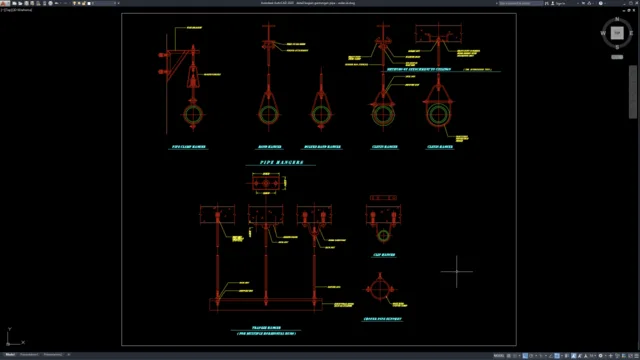Viewport: 640px width, 360px height.
Task: Expand the workspace switching dropdown arrow
Action: (606, 356)
